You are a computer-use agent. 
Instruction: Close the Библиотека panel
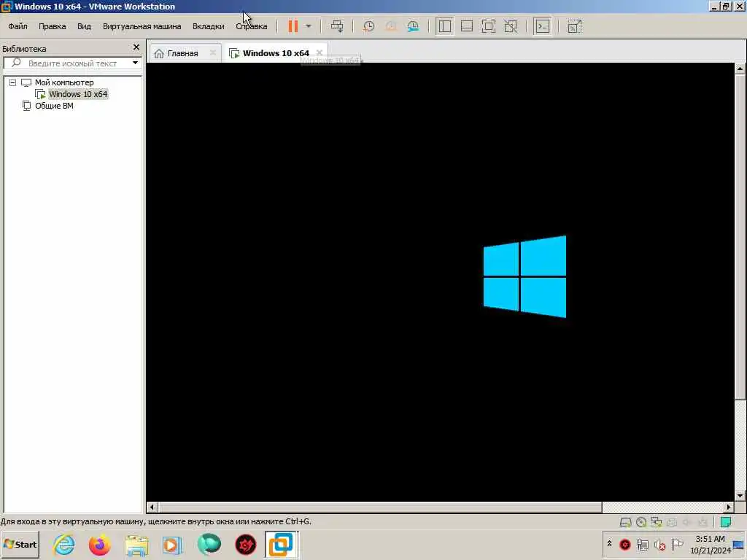point(136,47)
